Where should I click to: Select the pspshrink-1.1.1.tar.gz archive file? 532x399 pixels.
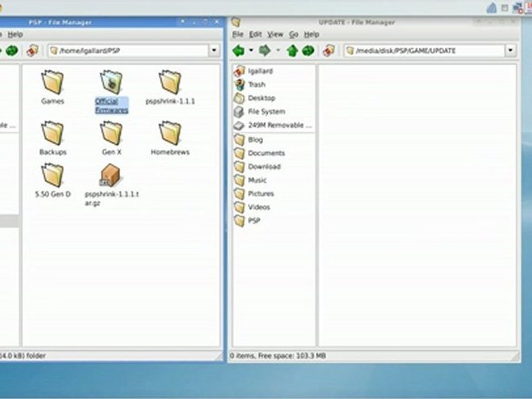[111, 185]
